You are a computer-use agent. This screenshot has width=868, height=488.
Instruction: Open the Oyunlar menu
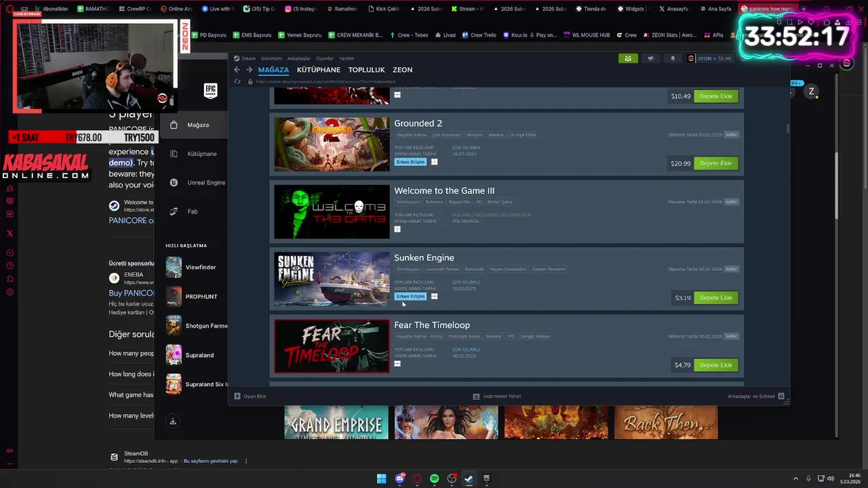click(325, 58)
